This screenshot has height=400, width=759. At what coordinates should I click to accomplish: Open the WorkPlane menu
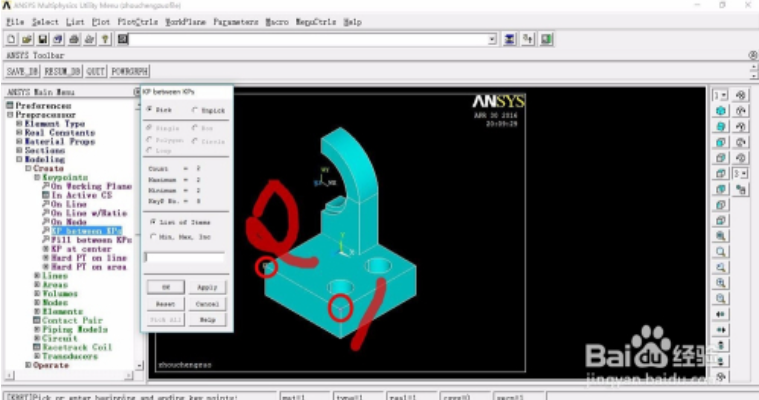(185, 22)
